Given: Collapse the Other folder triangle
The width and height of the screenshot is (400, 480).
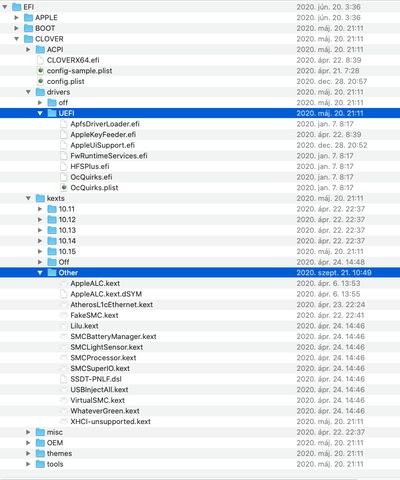Looking at the screenshot, I should [40, 273].
